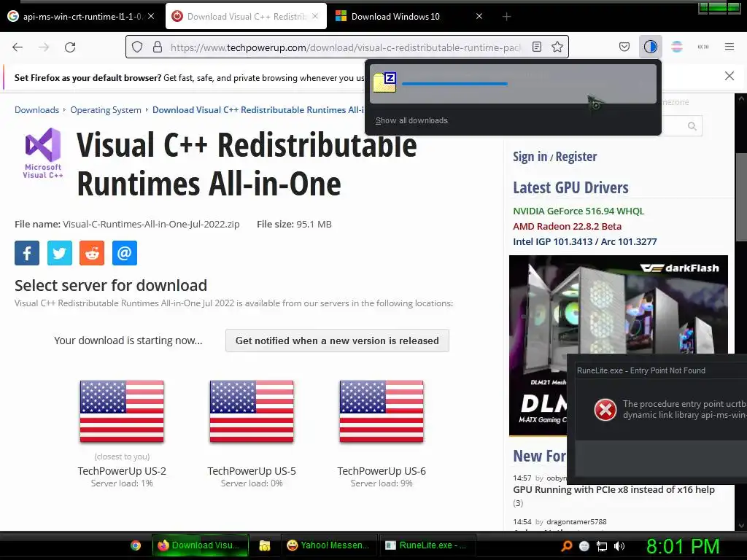Click the Download Visual C++ Redistributable breadcrumb
This screenshot has width=747, height=560.
tap(258, 110)
